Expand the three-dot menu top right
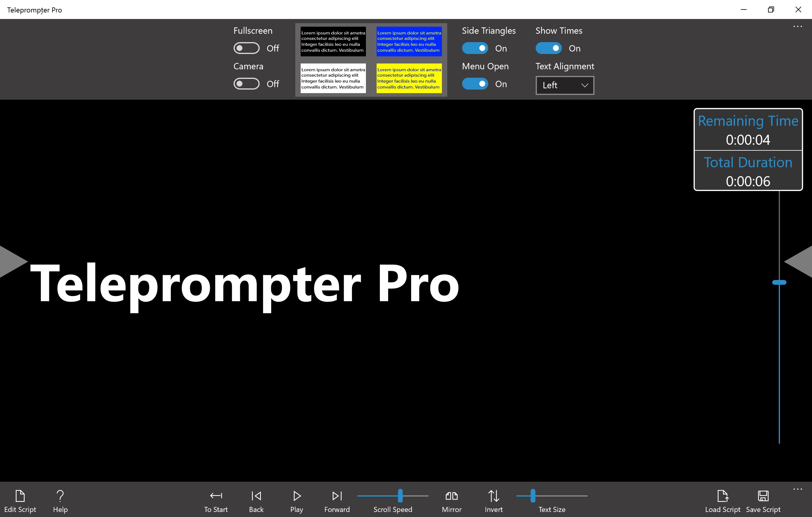Viewport: 812px width, 517px height. coord(798,27)
